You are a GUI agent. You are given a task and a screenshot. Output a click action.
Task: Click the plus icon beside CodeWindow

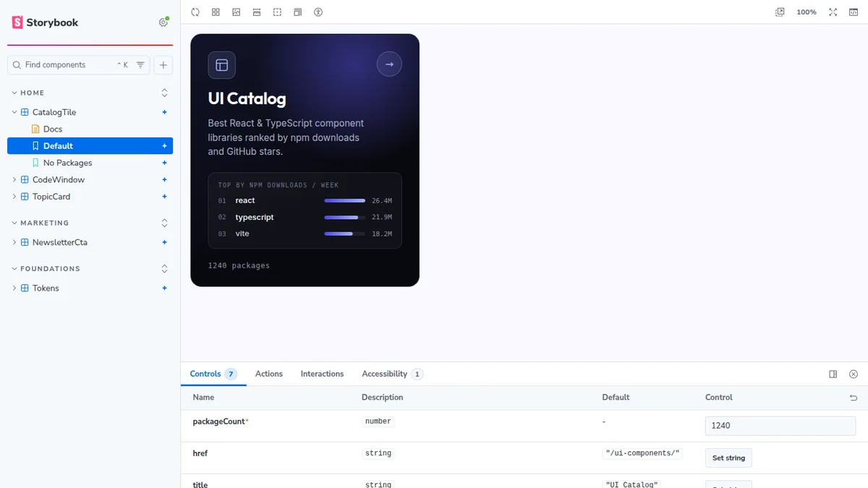[164, 179]
